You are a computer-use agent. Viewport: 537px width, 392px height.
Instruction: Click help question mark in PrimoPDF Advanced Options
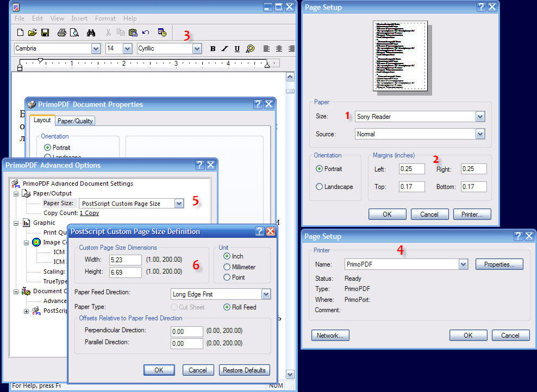[x=199, y=165]
